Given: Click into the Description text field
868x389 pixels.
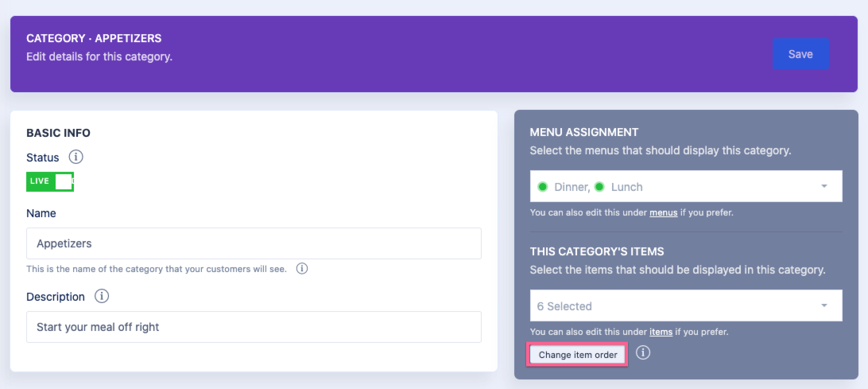Looking at the screenshot, I should pyautogui.click(x=254, y=327).
